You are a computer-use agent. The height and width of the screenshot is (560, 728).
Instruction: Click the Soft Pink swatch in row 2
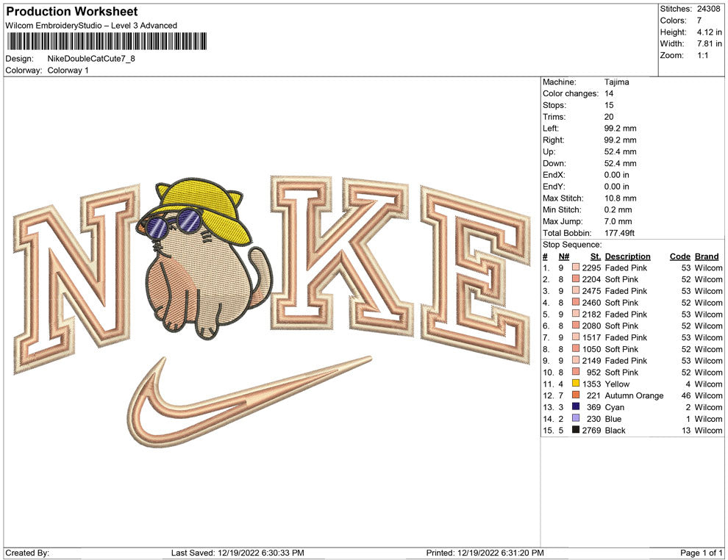click(576, 279)
